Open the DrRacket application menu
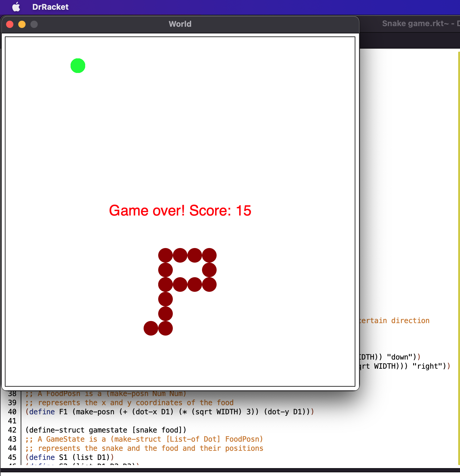The width and height of the screenshot is (460, 476). coord(50,7)
